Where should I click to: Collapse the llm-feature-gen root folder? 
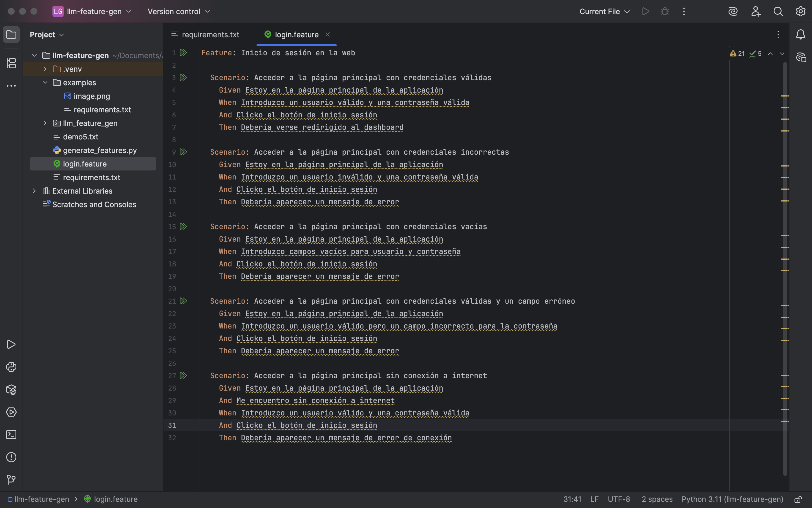[x=34, y=55]
